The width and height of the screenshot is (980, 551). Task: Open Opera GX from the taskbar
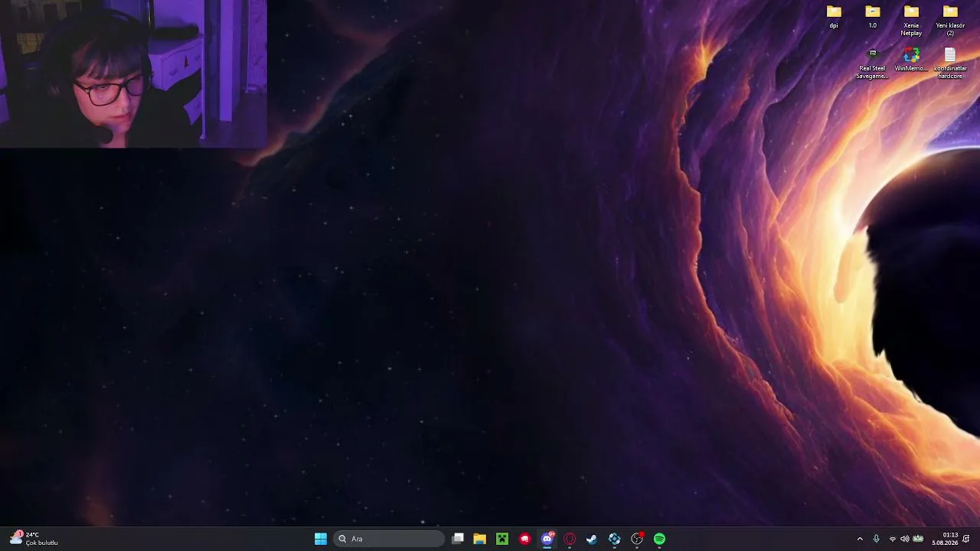(x=570, y=539)
